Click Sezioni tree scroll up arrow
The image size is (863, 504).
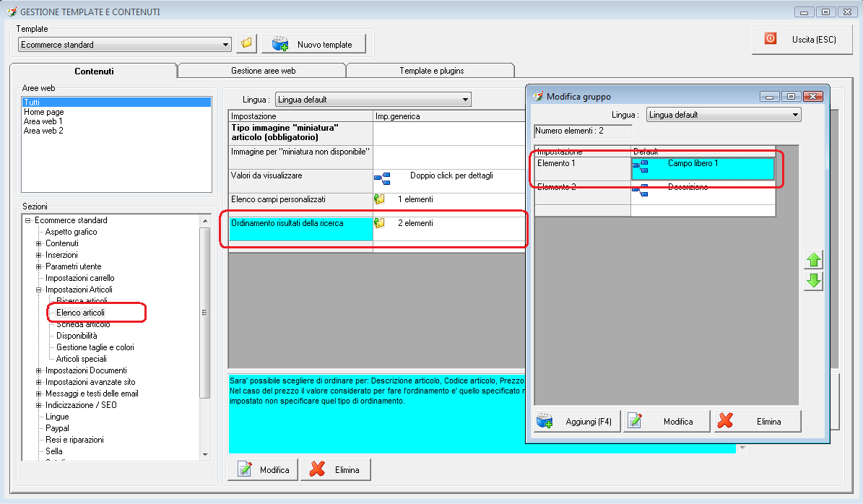point(205,221)
